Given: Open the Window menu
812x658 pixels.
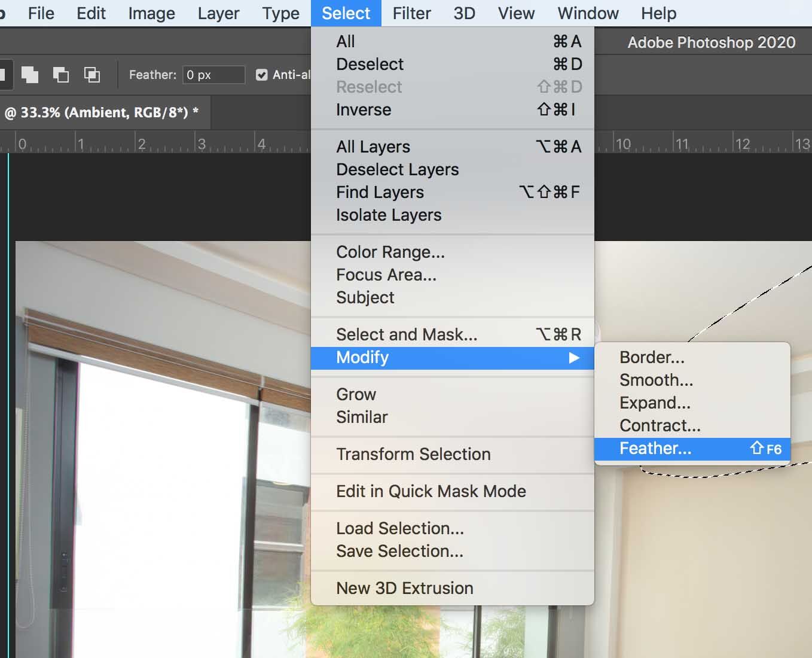Looking at the screenshot, I should pos(587,13).
